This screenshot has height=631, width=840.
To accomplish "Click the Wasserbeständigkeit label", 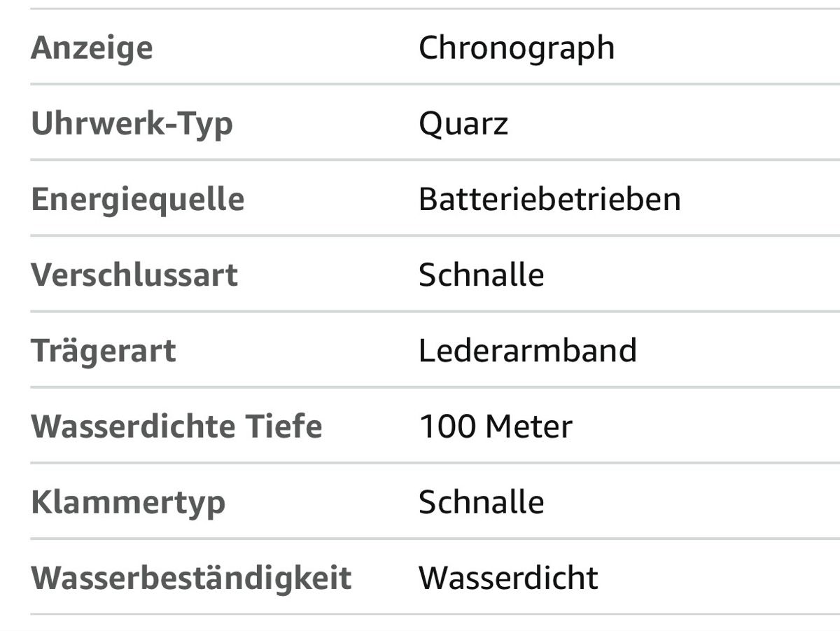I will 191,578.
